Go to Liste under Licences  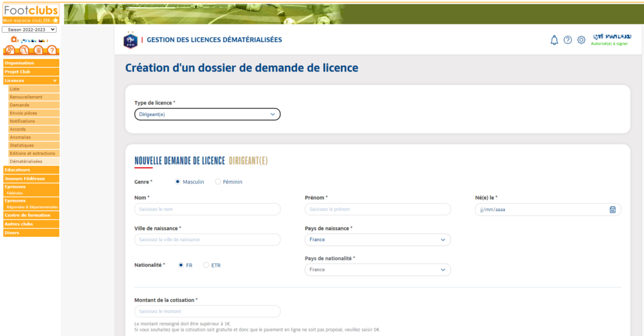pos(34,89)
